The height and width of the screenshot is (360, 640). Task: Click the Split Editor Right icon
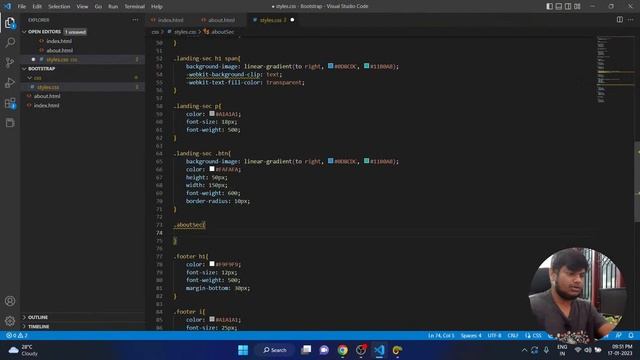pos(620,20)
